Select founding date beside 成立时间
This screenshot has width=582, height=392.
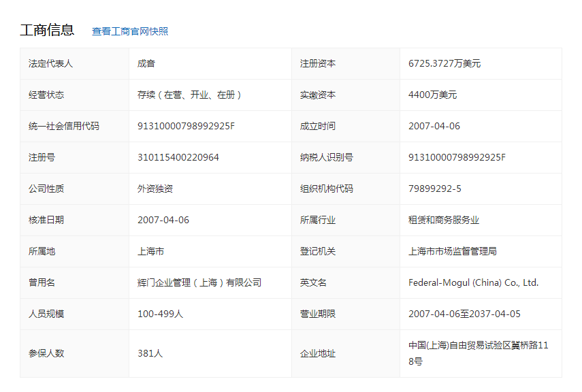click(434, 126)
